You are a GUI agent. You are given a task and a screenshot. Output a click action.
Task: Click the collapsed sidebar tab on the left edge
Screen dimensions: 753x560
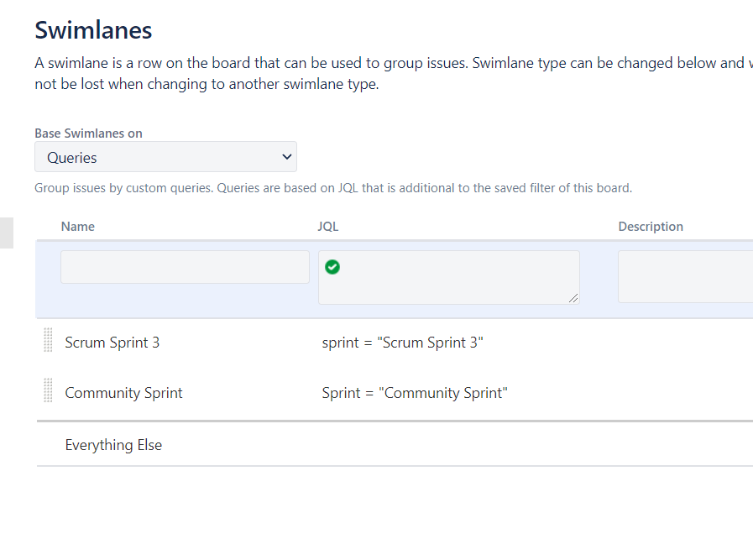coord(6,233)
